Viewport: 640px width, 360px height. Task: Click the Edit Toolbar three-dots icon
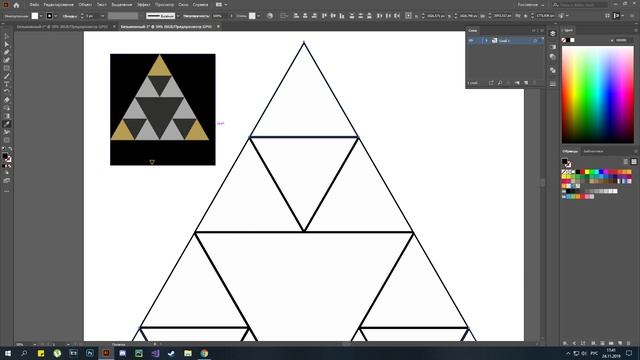[x=7, y=191]
